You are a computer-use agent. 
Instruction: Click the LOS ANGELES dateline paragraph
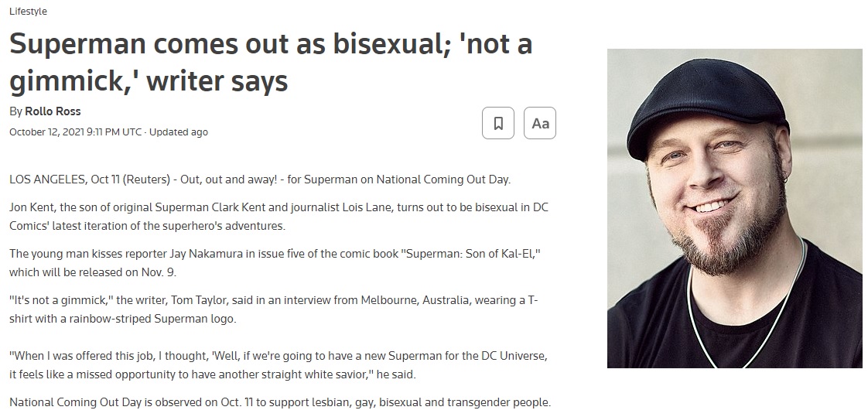click(x=260, y=179)
